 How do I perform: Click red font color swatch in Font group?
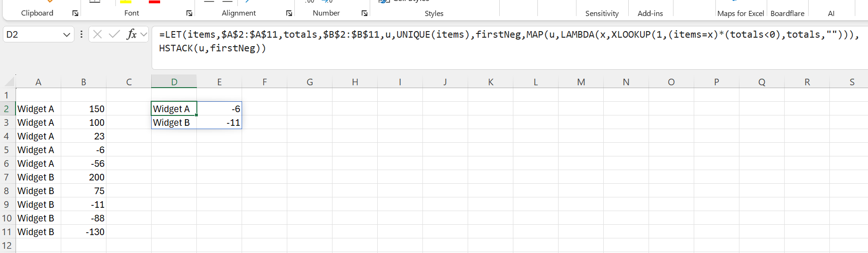pos(154,2)
